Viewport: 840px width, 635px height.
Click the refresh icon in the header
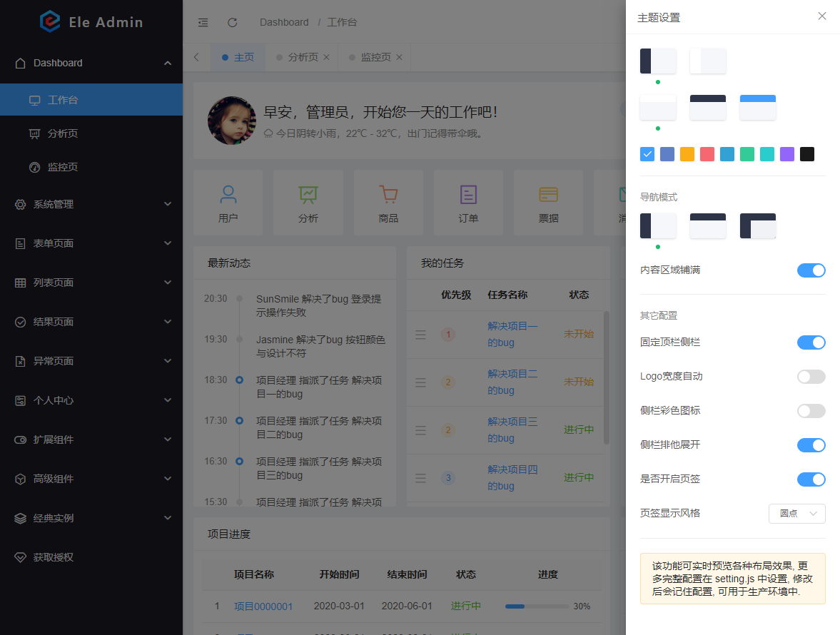[232, 22]
